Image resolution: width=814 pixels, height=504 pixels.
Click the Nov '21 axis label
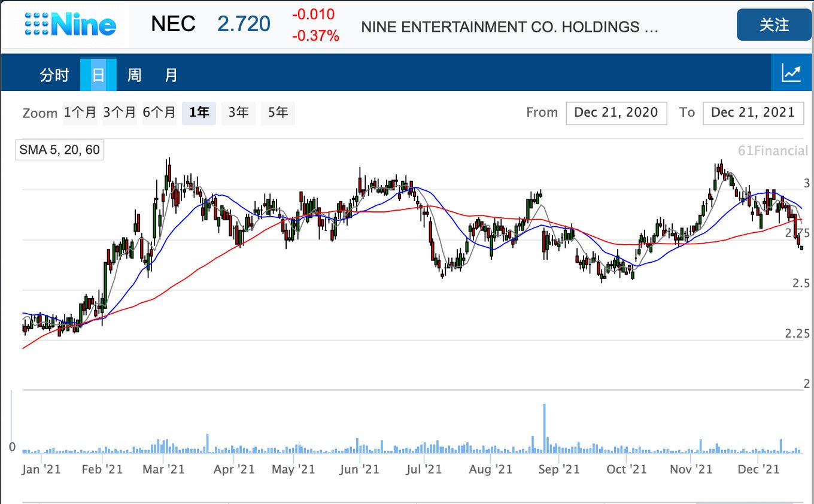click(691, 469)
